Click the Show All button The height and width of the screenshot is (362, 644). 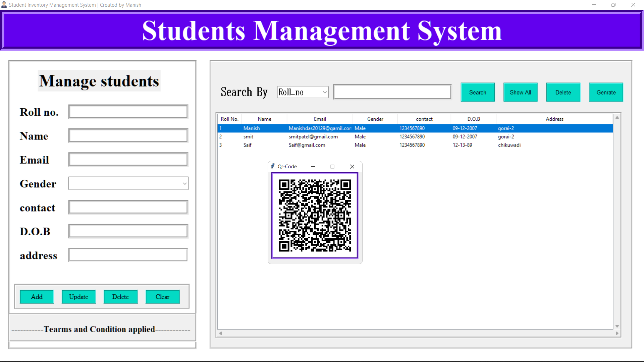pyautogui.click(x=520, y=92)
